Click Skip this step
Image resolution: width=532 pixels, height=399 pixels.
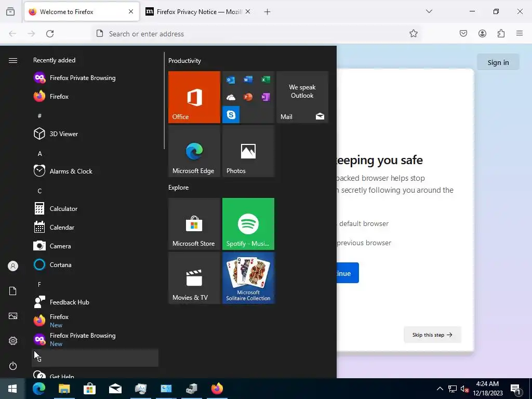(432, 335)
